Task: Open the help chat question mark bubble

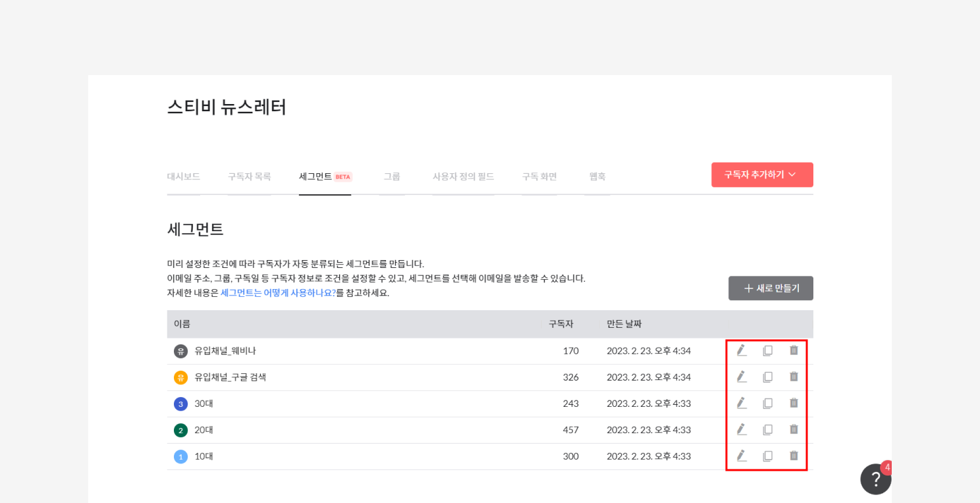Action: (x=875, y=479)
